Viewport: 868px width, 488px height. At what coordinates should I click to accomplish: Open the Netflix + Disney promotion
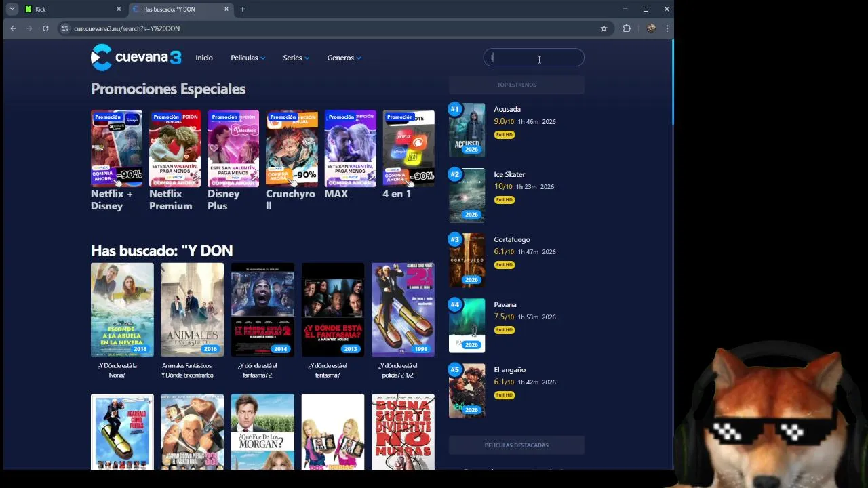117,148
